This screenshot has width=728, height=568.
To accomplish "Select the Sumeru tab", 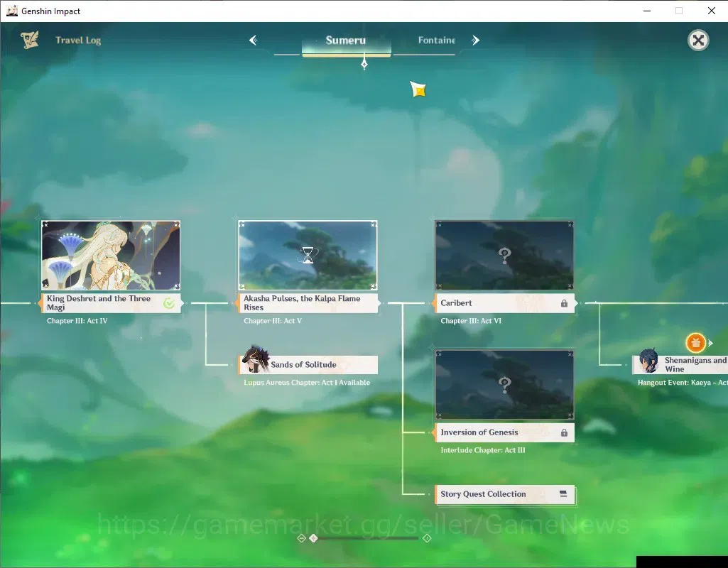I will tap(346, 40).
